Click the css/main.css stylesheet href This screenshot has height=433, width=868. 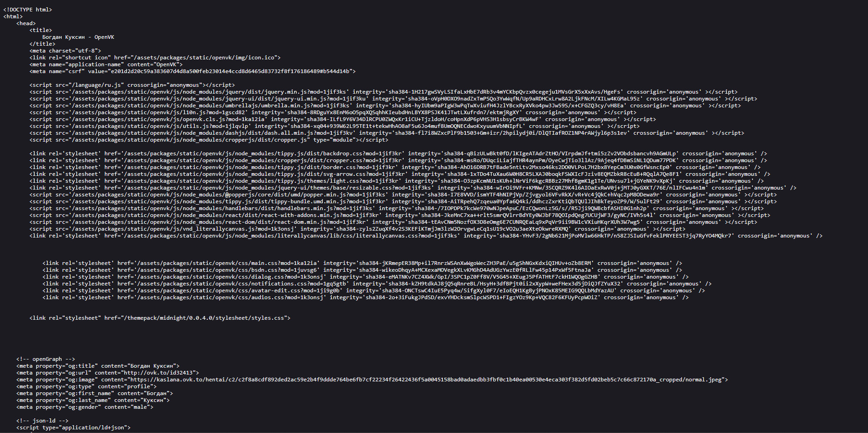218,263
